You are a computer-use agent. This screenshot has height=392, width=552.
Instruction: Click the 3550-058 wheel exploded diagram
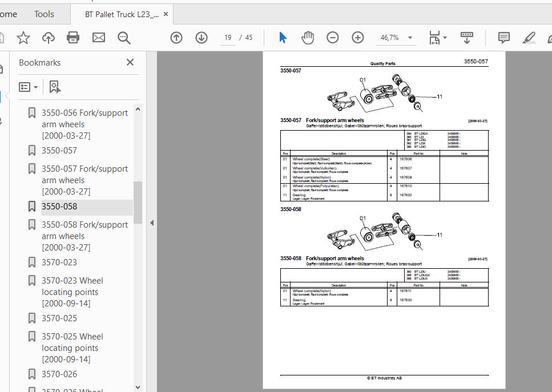(x=384, y=232)
